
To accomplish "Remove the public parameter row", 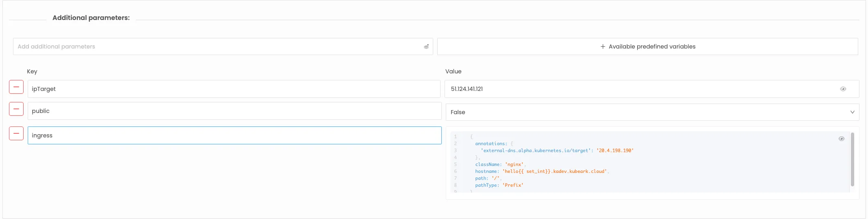I will pos(16,109).
